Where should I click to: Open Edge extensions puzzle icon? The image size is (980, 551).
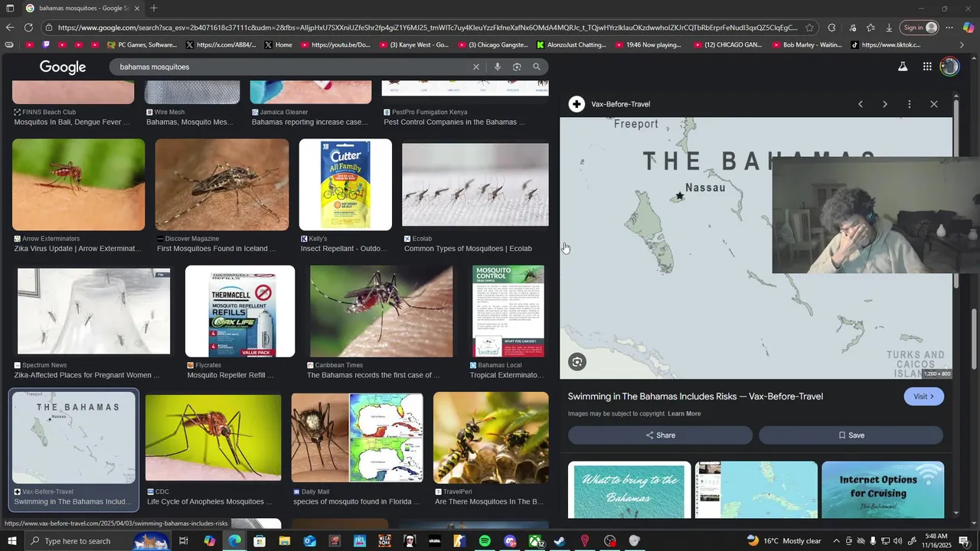[832, 28]
